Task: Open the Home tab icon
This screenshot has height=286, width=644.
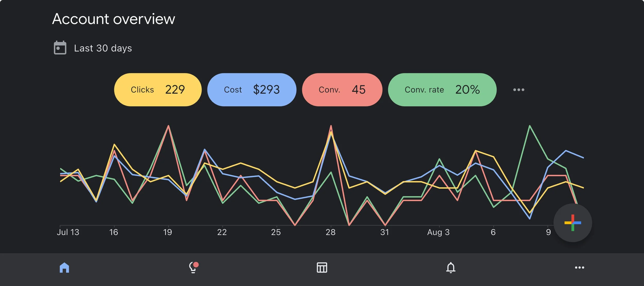Action: tap(64, 268)
